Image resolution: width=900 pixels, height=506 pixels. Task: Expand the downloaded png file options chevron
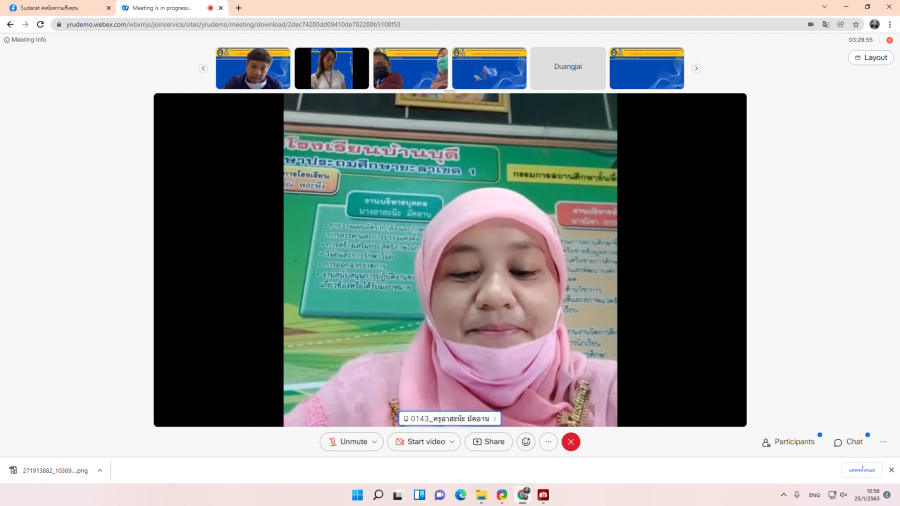99,470
